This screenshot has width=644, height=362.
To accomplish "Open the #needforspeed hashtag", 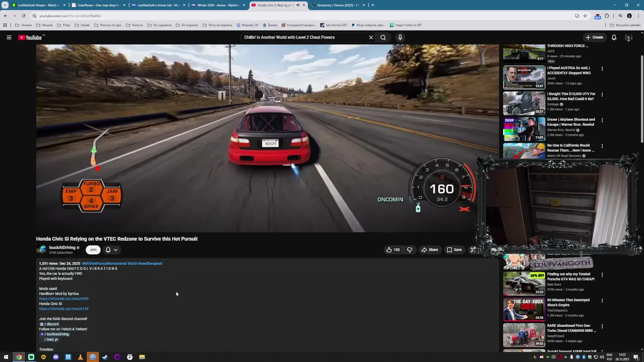I will (x=150, y=263).
